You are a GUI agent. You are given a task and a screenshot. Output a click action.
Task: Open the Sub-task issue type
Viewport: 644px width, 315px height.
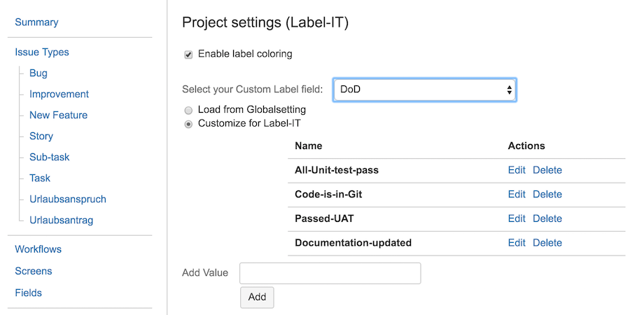[x=50, y=157]
